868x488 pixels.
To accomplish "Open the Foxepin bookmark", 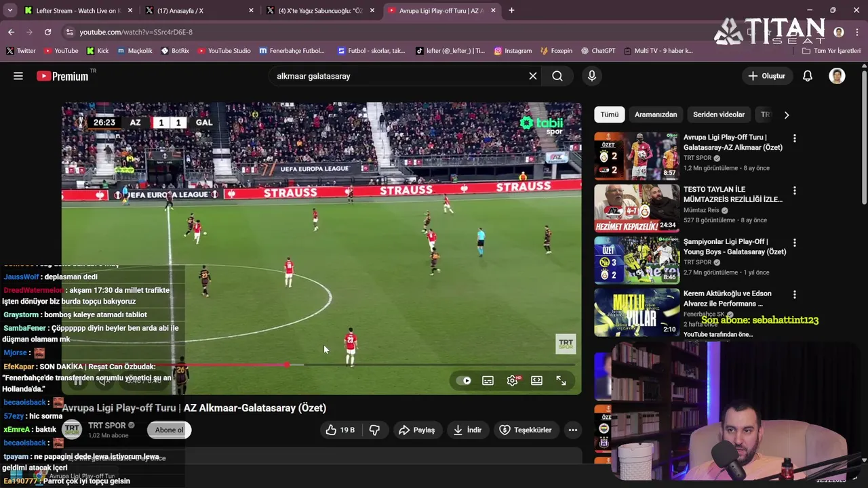I will pyautogui.click(x=556, y=51).
